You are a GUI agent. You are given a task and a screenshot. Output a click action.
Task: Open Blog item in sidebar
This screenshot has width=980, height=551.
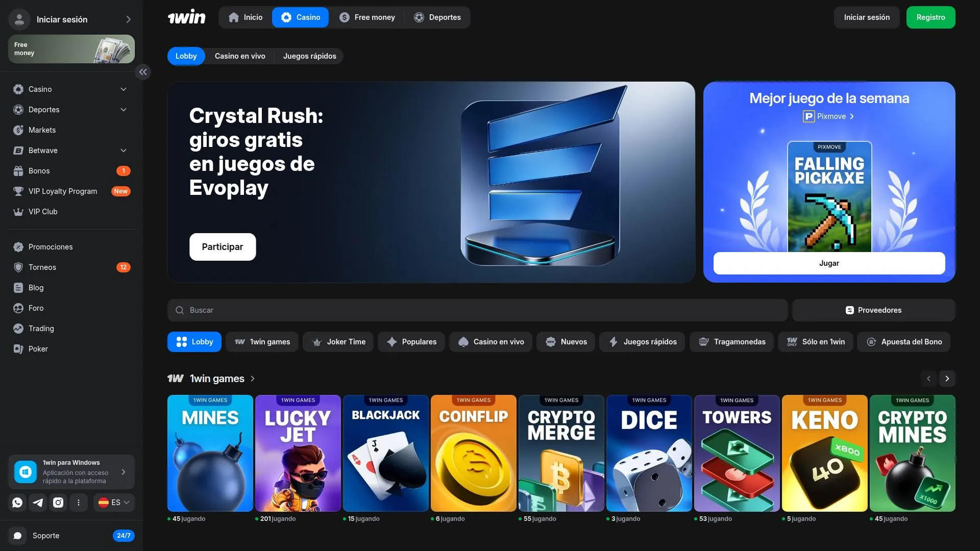point(71,288)
